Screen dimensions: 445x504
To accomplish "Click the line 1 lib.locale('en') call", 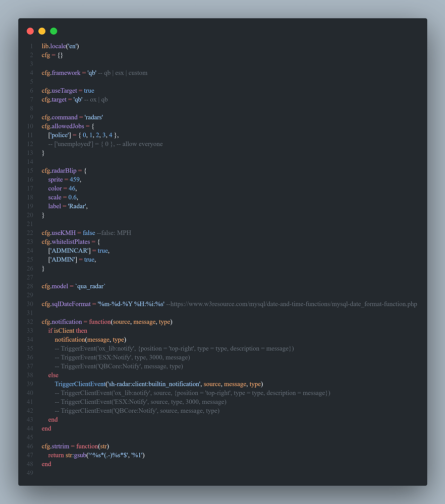I will tap(60, 46).
